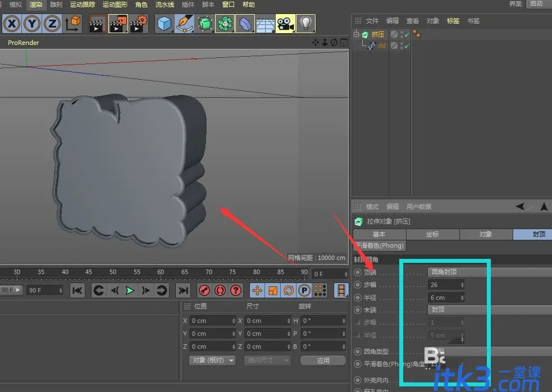Click the record active objects button
This screenshot has width=552, height=392.
204,290
